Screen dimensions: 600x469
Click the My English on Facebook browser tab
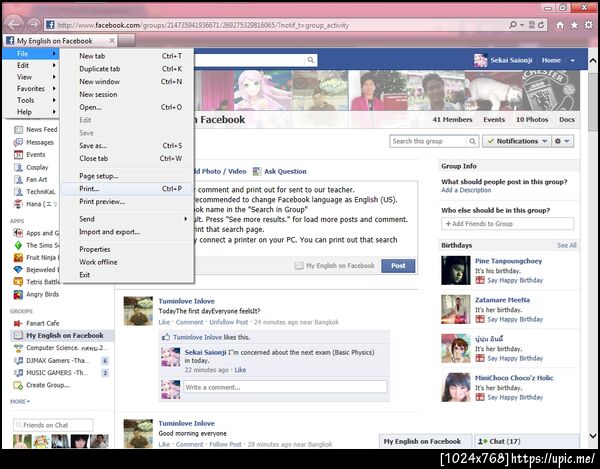click(60, 41)
